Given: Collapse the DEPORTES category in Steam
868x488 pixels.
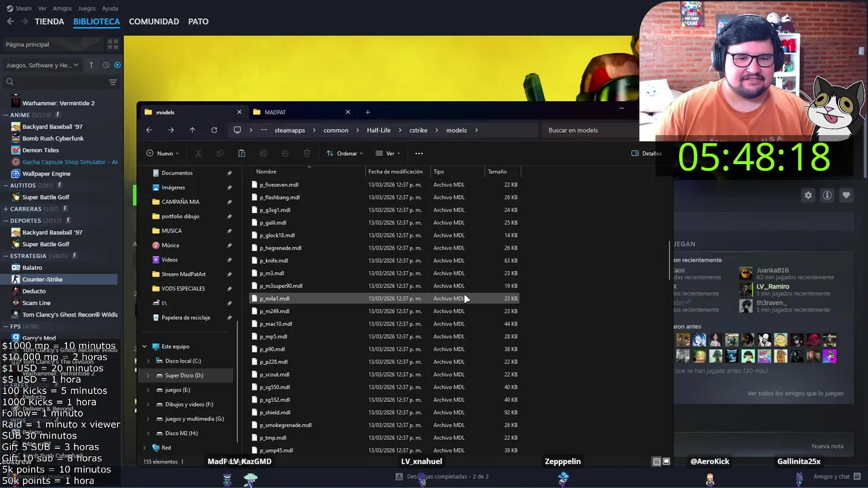Looking at the screenshot, I should point(6,220).
